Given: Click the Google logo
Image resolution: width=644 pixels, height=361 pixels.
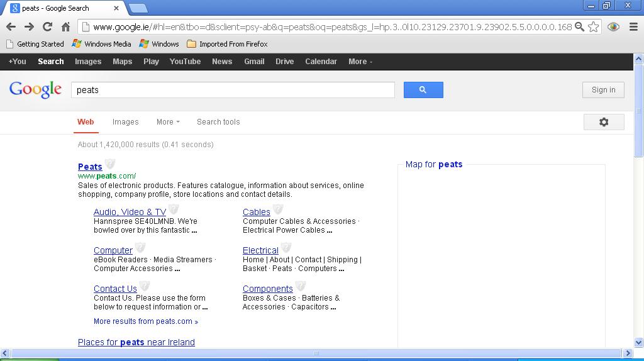Looking at the screenshot, I should tap(35, 89).
